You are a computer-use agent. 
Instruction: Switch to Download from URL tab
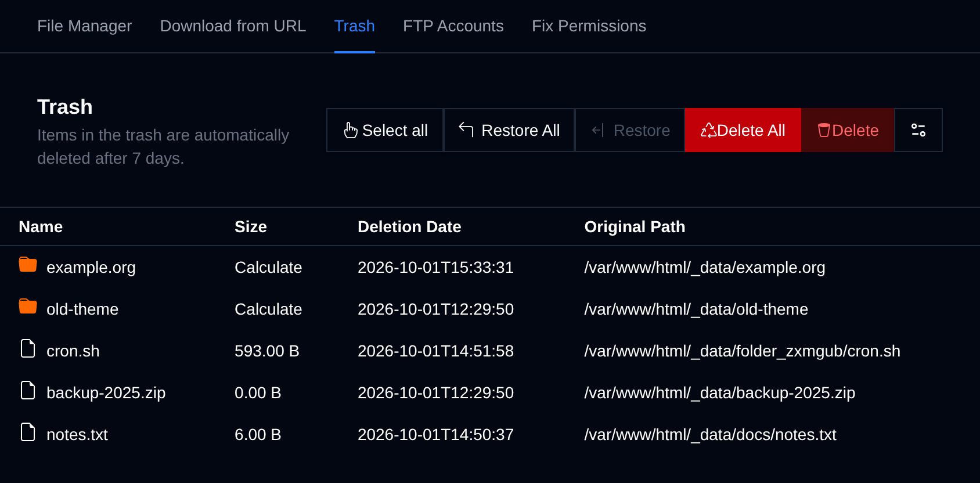[233, 26]
